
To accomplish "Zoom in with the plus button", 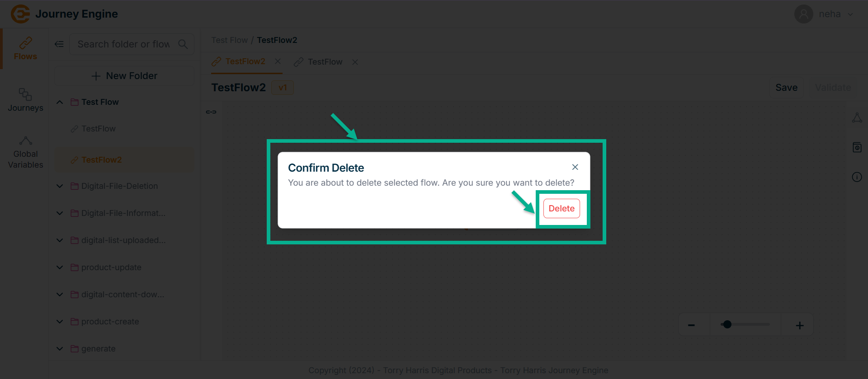I will [x=799, y=325].
